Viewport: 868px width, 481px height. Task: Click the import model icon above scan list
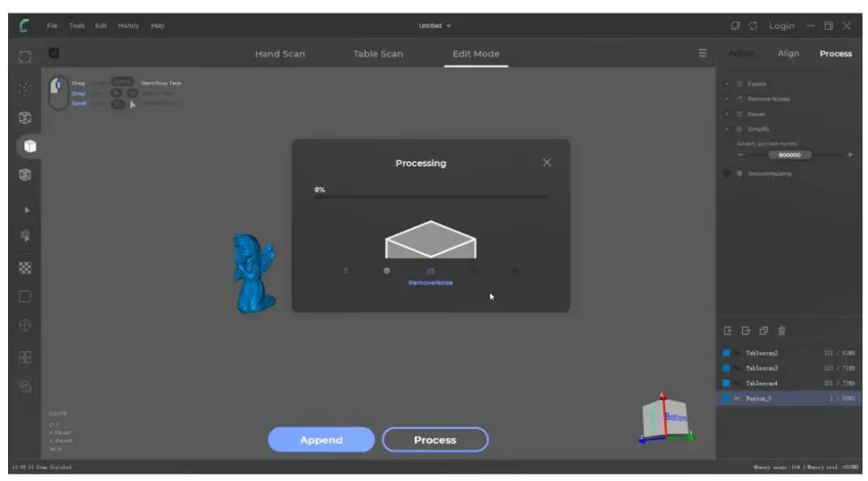729,330
